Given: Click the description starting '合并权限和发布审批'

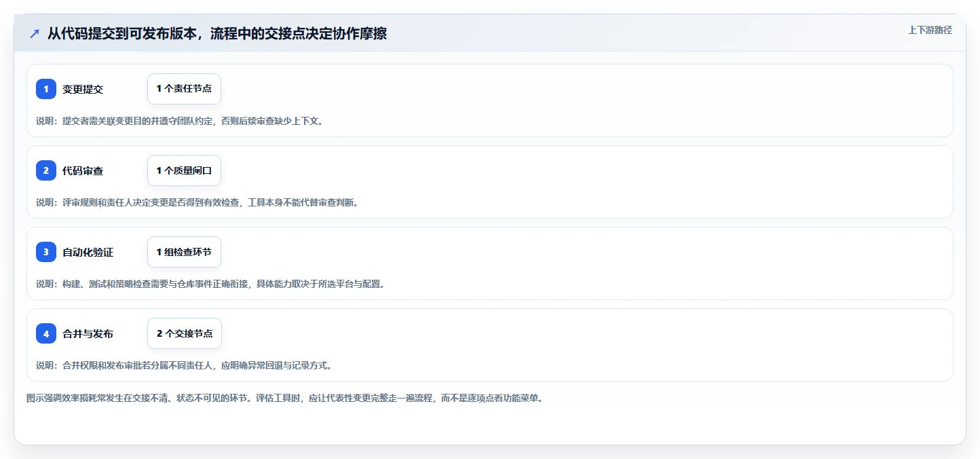Looking at the screenshot, I should 184,365.
